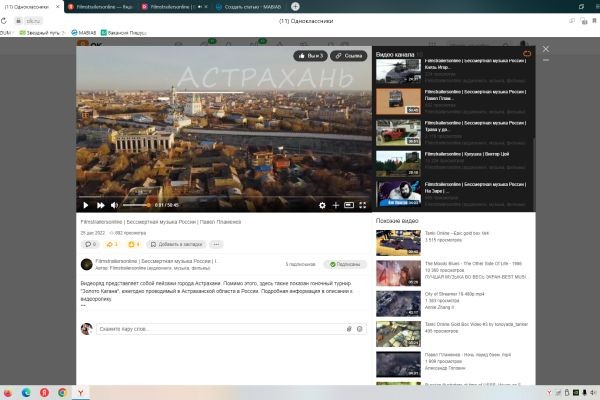
Task: Minimize the video overlay below X
Action: pyautogui.click(x=546, y=60)
